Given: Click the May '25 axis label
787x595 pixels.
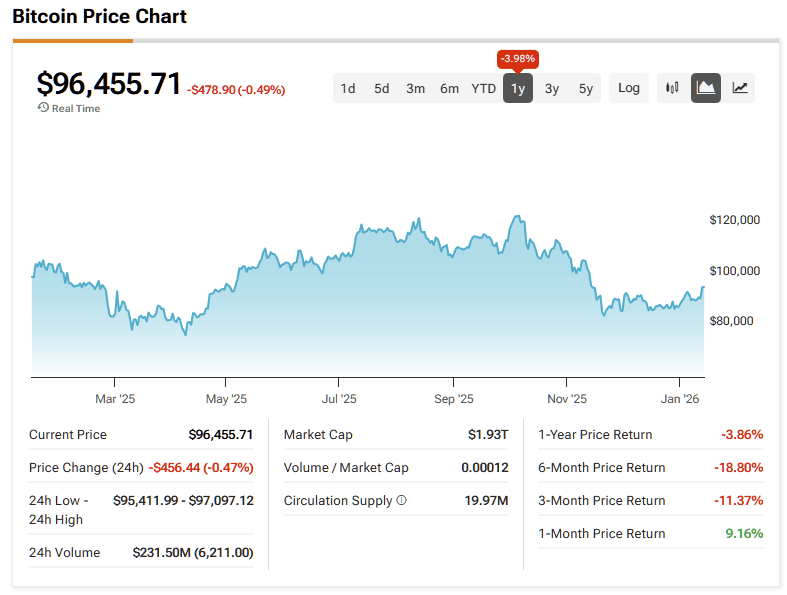Looking at the screenshot, I should point(226,399).
